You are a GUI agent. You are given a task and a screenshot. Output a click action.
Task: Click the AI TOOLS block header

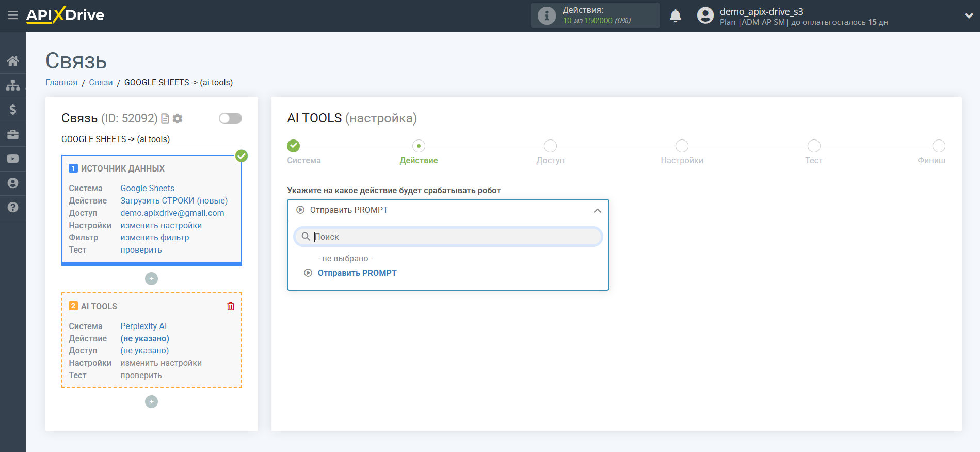tap(99, 306)
